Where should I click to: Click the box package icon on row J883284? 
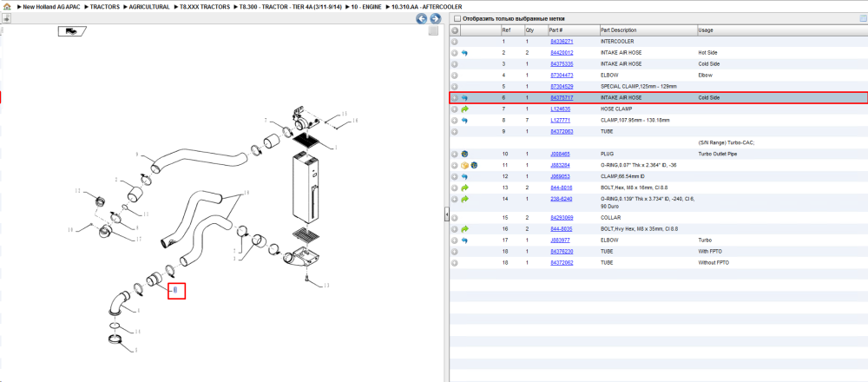[x=464, y=165]
